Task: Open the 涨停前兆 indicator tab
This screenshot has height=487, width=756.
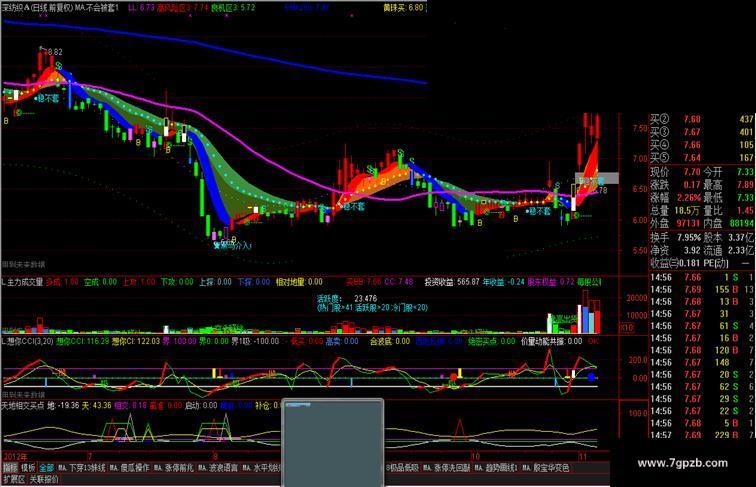Action: (174, 468)
